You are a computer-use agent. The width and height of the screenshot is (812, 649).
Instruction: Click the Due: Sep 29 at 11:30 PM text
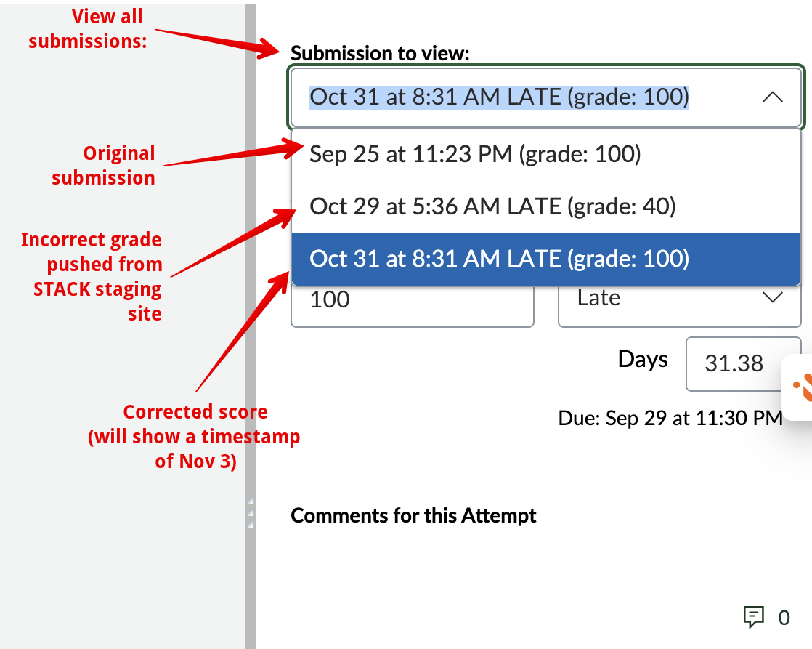click(x=670, y=418)
